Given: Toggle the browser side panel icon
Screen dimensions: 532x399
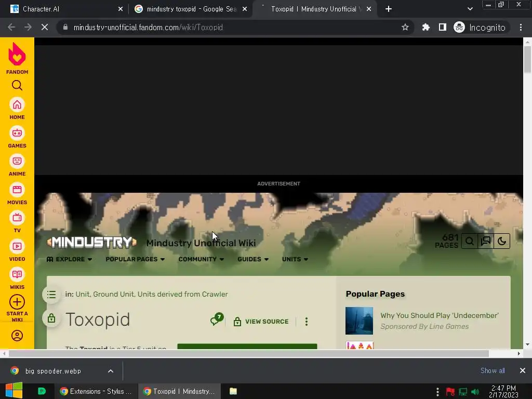Looking at the screenshot, I should pyautogui.click(x=443, y=27).
